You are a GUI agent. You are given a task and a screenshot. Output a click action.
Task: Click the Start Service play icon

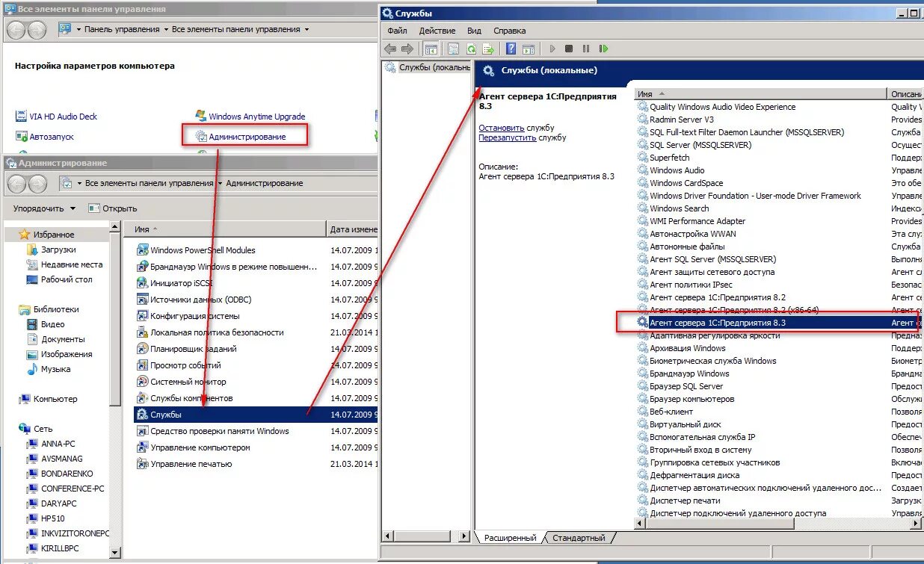tap(552, 49)
